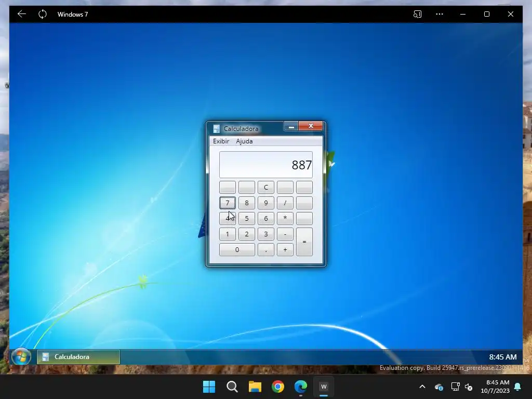Click the plus (+) key
The height and width of the screenshot is (399, 532).
click(285, 250)
